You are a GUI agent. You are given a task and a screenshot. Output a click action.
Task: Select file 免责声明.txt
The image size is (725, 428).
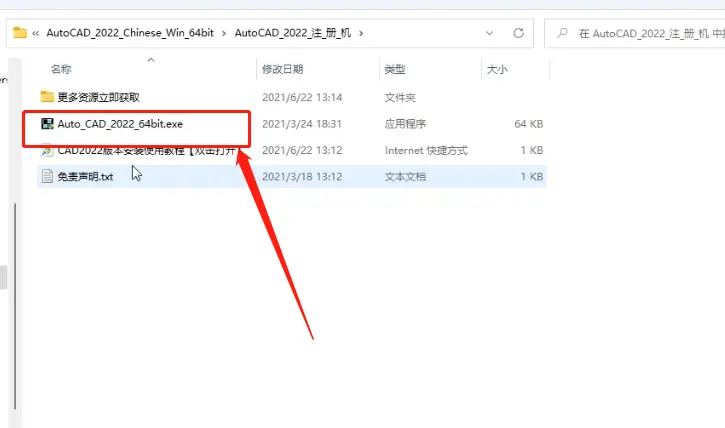[85, 177]
